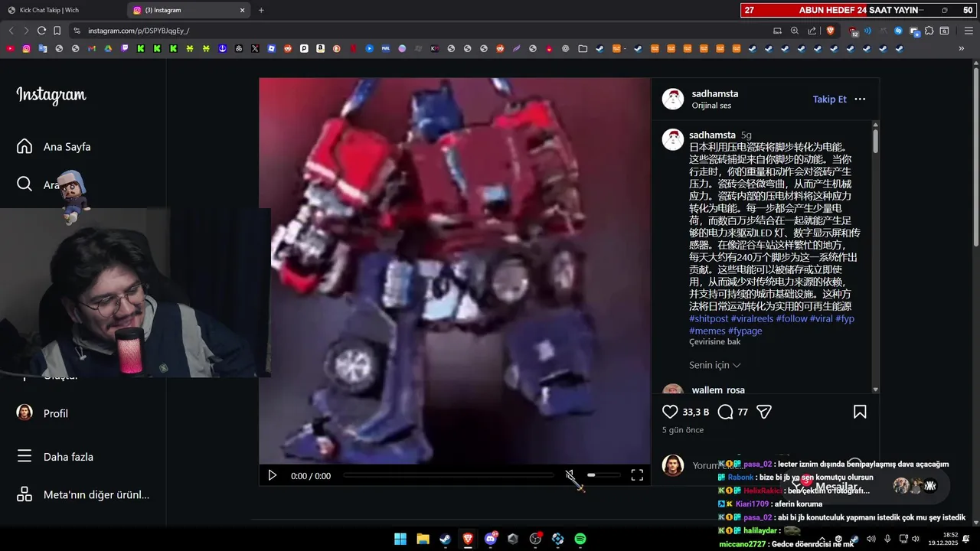Screen dimensions: 980x551
Task: Save the post with bookmark icon
Action: pos(860,412)
